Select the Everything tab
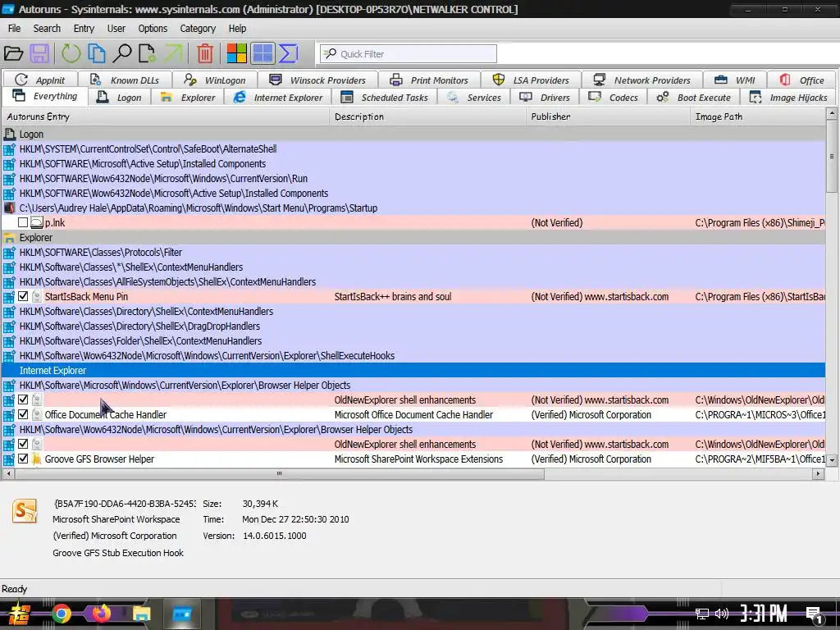The width and height of the screenshot is (840, 630). pos(44,97)
